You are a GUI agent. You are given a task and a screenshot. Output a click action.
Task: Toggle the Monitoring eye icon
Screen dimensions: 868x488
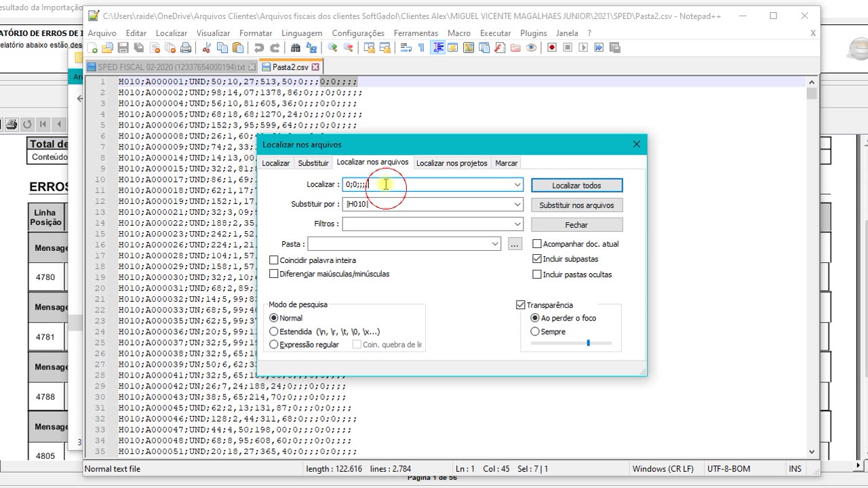[531, 47]
